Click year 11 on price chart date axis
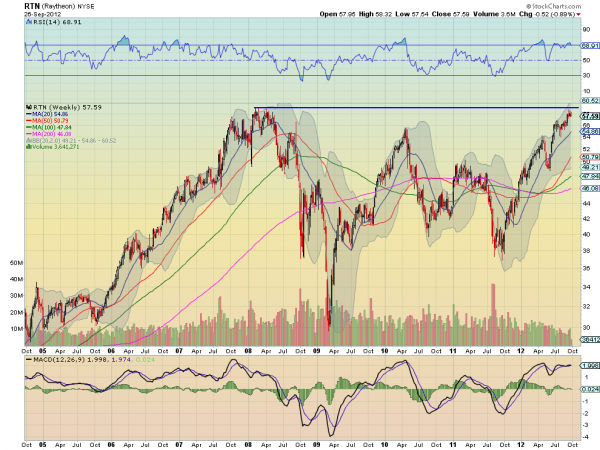This screenshot has height=450, width=600. [x=452, y=351]
